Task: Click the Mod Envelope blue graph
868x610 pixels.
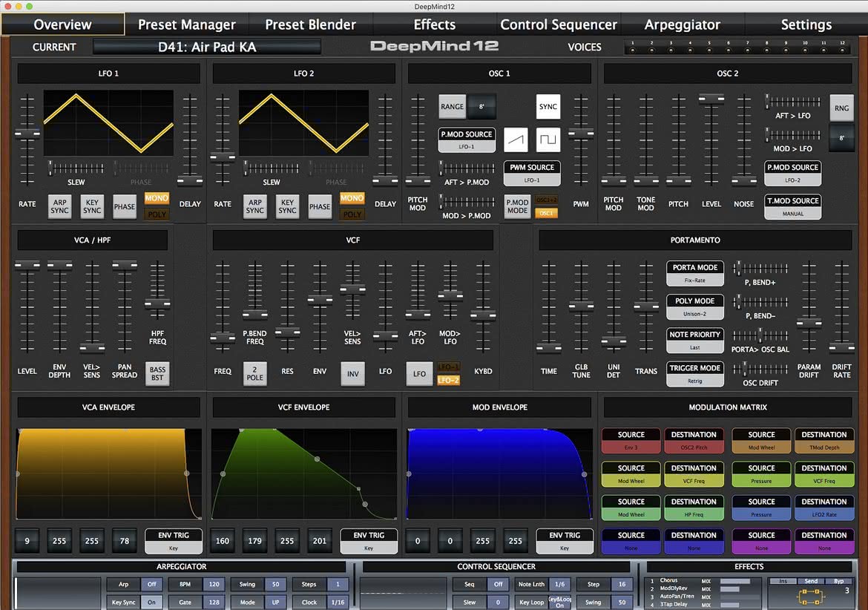Action: [499, 474]
